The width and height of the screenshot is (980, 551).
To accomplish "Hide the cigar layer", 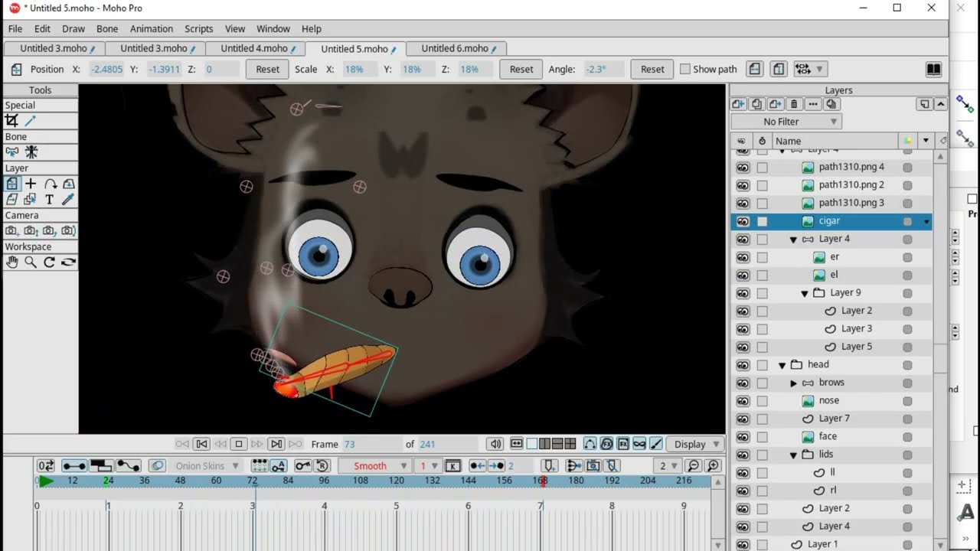I will (x=743, y=221).
